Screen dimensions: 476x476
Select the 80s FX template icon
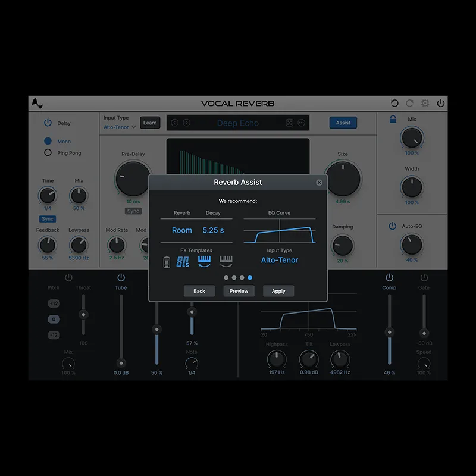pos(183,262)
